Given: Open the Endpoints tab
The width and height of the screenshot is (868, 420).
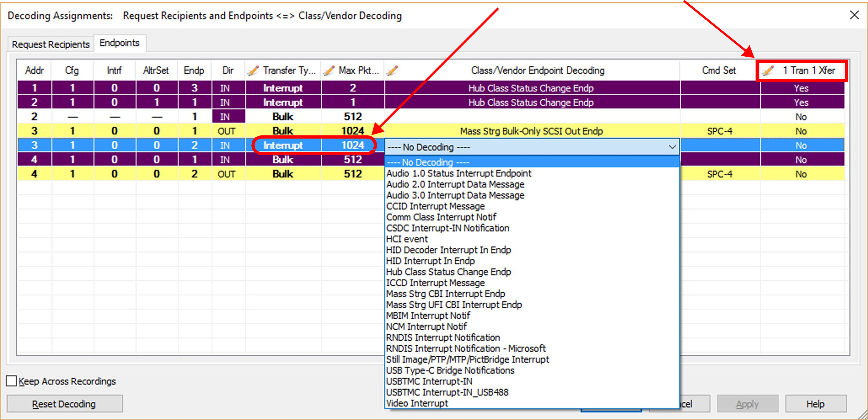Looking at the screenshot, I should pyautogui.click(x=119, y=43).
